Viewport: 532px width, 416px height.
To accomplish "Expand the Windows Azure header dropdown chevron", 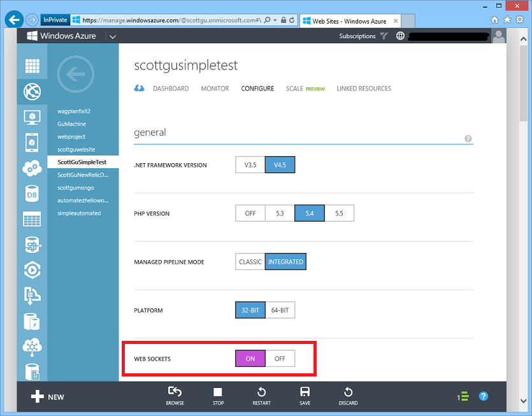I will click(x=113, y=36).
